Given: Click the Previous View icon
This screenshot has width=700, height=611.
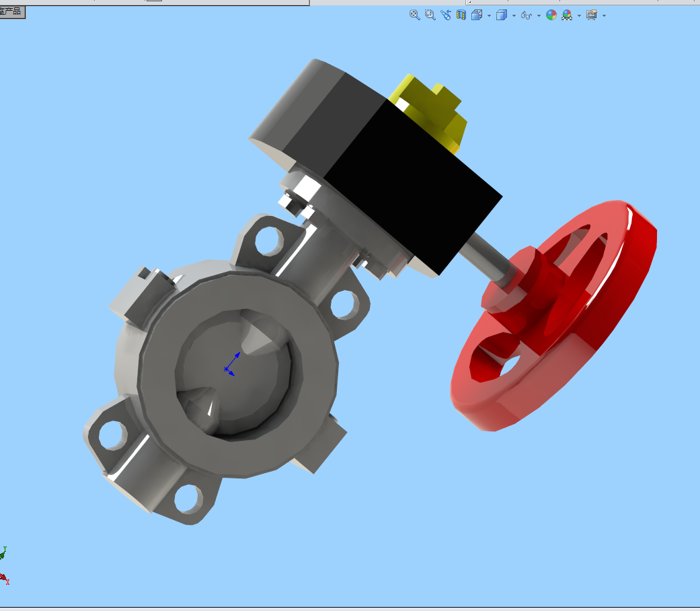Looking at the screenshot, I should click(x=446, y=15).
